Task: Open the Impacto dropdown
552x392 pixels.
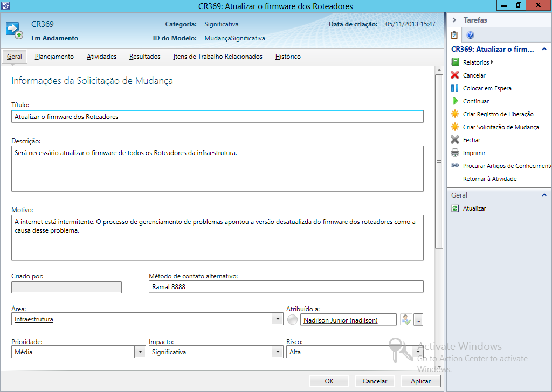Action: (278, 352)
